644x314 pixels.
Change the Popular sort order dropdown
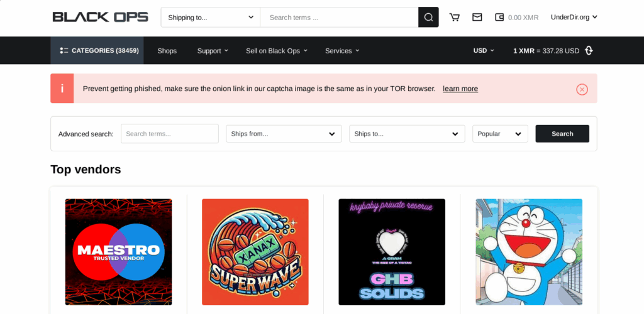(x=500, y=134)
